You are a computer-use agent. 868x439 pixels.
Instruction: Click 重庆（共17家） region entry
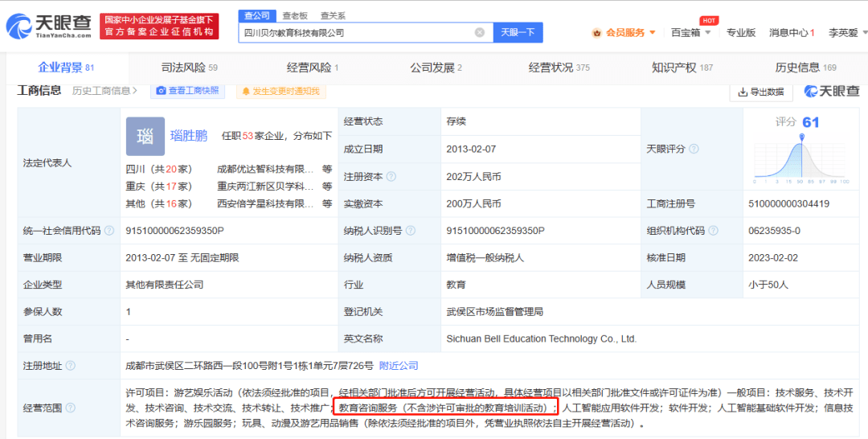coord(159,187)
